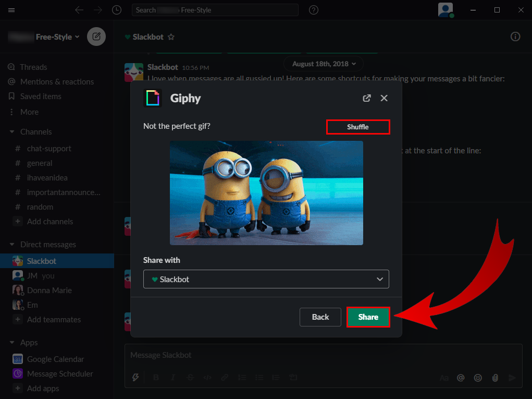Attach a file paperclip icon
Screen dimensions: 532x399
pos(495,378)
